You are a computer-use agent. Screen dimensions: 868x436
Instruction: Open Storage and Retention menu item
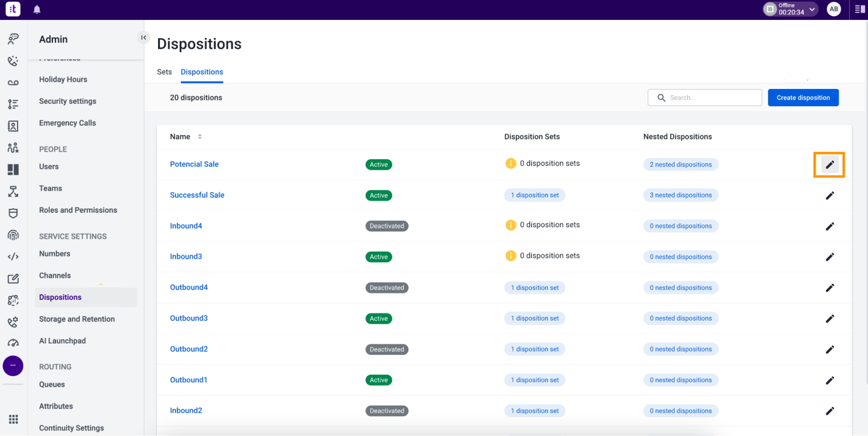[x=77, y=319]
